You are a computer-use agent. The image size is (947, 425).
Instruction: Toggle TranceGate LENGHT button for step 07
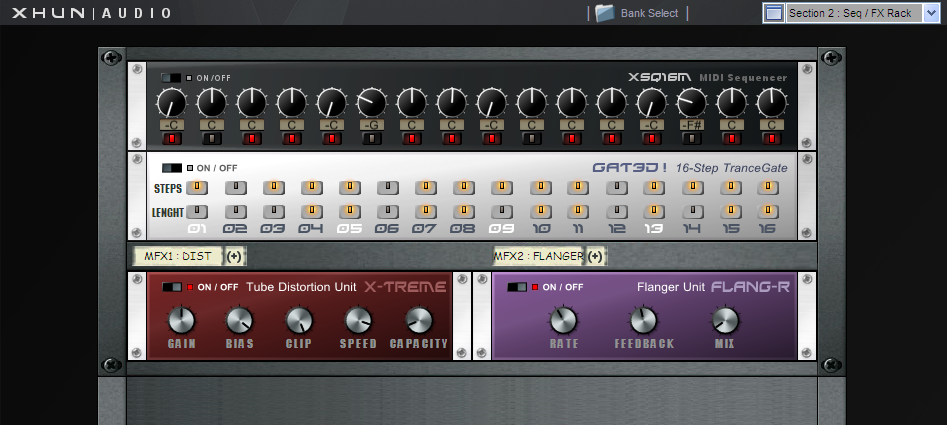click(x=426, y=211)
